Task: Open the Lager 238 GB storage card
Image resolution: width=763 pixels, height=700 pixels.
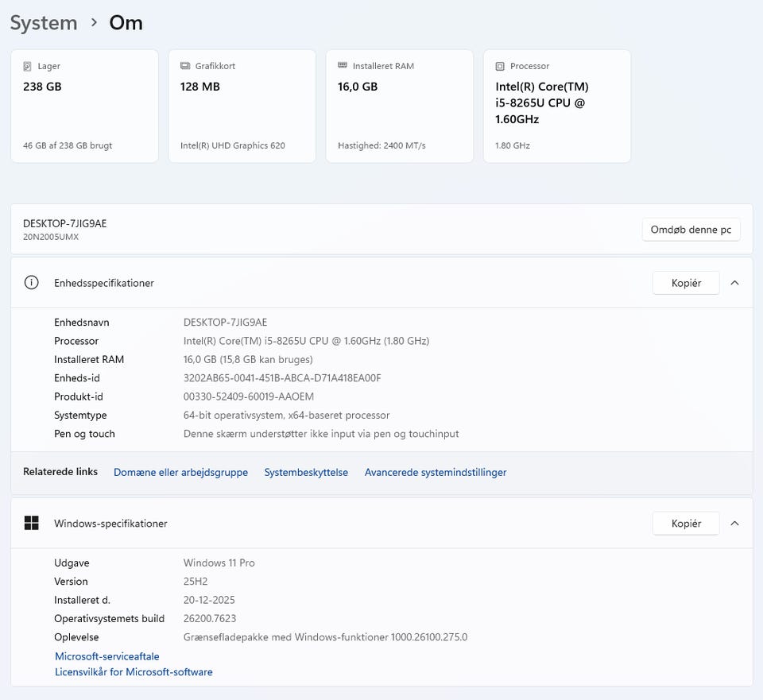Action: pyautogui.click(x=84, y=106)
